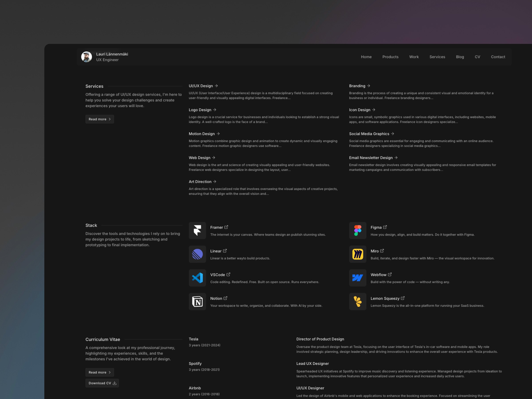Click the Curriculum Vitae section heading
The height and width of the screenshot is (399, 532).
pyautogui.click(x=103, y=339)
